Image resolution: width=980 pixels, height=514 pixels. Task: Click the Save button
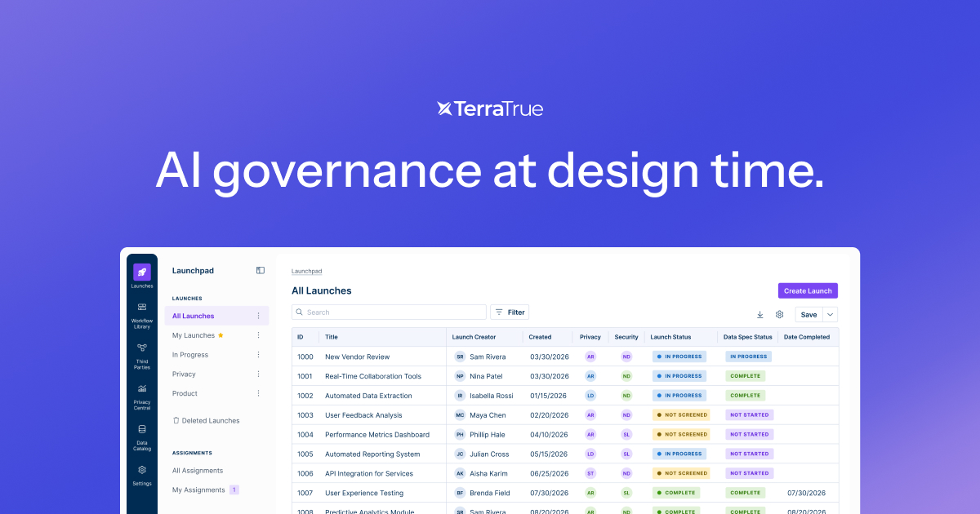coord(808,315)
